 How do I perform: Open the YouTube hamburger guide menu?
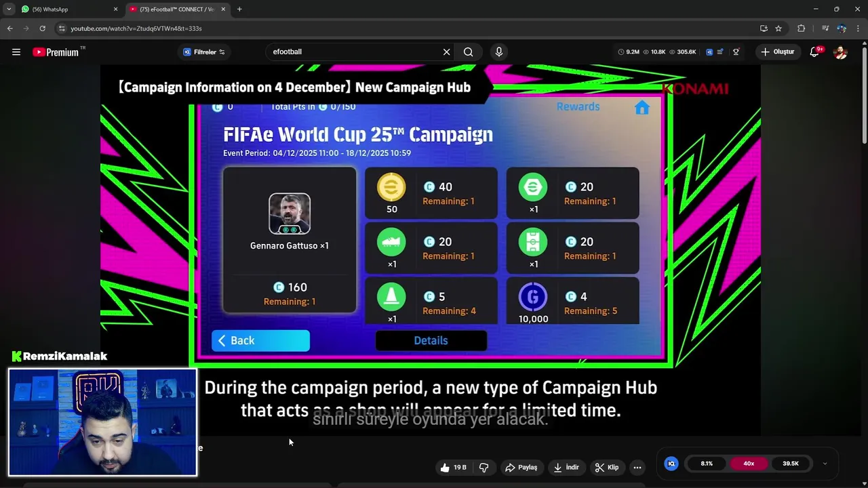(x=16, y=52)
